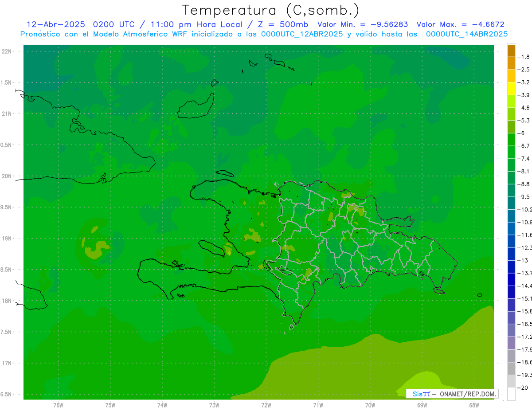Click the "-5.3" colorbar label
The image size is (532, 411).
point(524,121)
